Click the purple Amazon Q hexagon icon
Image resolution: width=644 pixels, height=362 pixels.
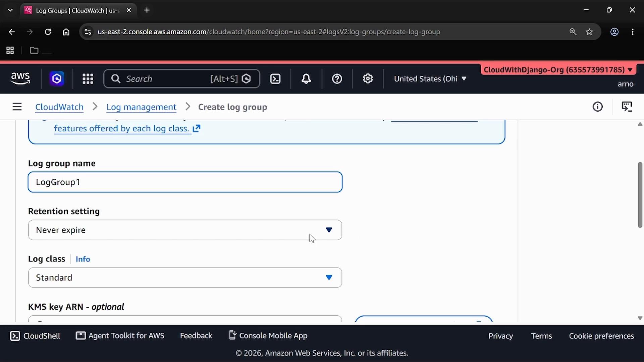tap(57, 79)
